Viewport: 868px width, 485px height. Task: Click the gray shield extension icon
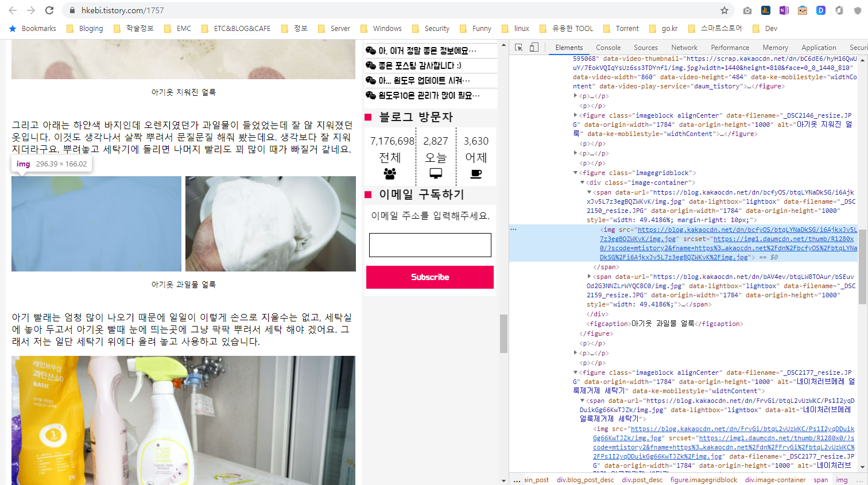pyautogui.click(x=858, y=10)
